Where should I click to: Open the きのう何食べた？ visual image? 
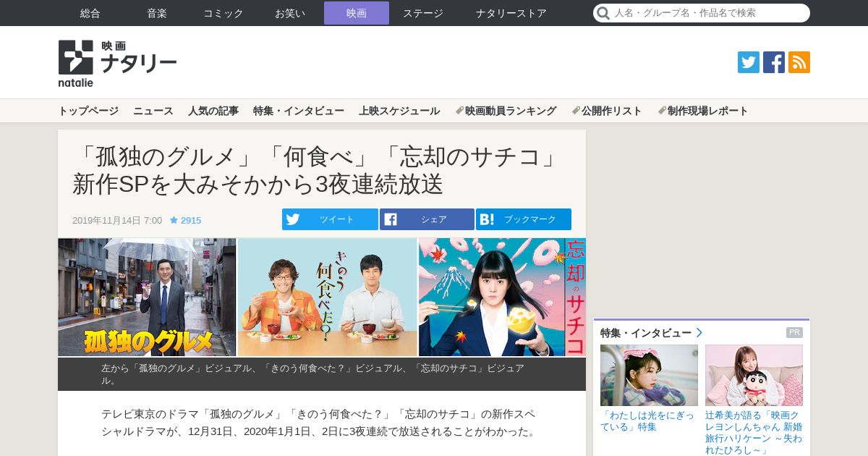tap(327, 297)
